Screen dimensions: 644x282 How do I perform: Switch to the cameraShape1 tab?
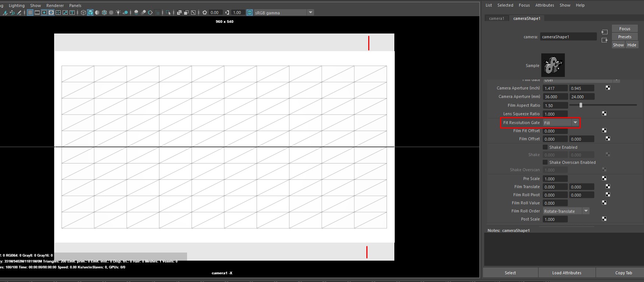527,18
